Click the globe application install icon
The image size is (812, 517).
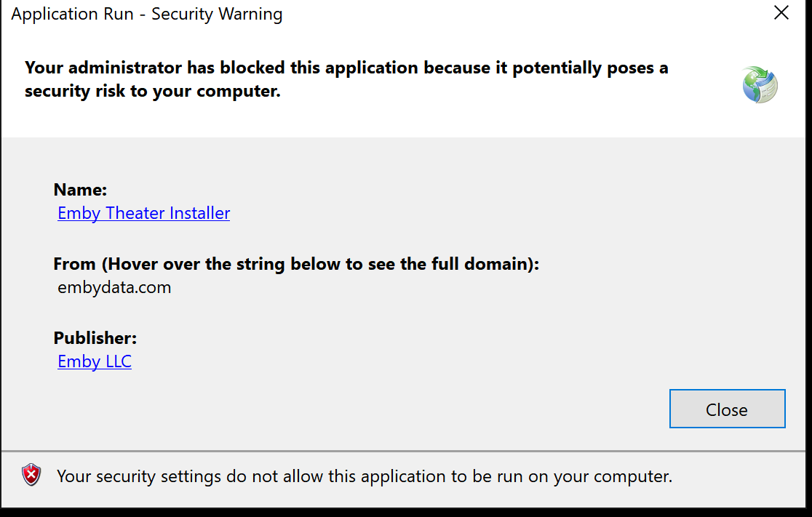pyautogui.click(x=760, y=85)
